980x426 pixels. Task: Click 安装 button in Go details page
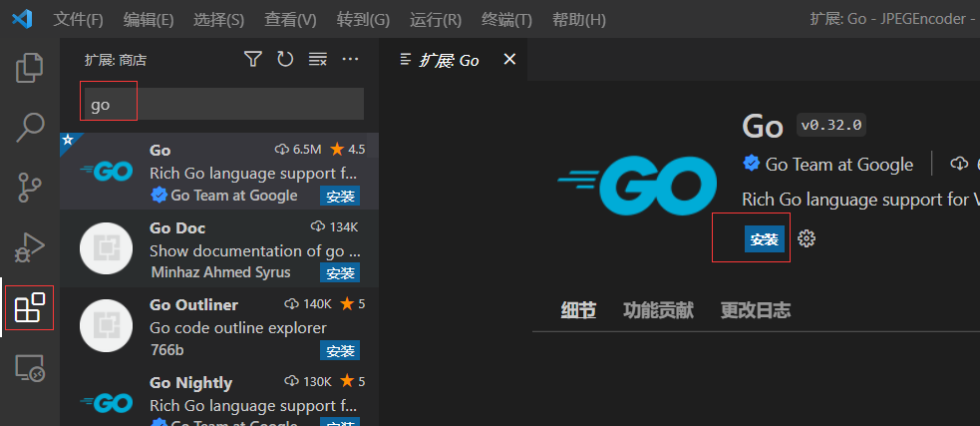(x=765, y=239)
